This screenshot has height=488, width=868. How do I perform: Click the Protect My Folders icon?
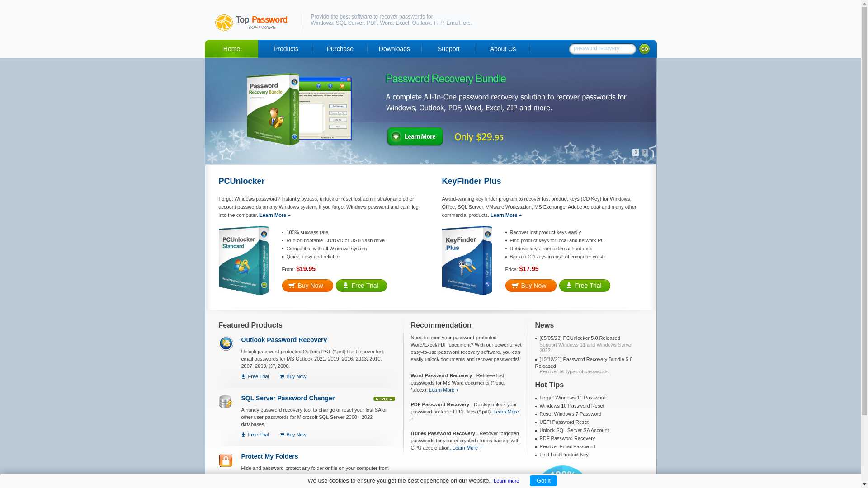pos(225,460)
